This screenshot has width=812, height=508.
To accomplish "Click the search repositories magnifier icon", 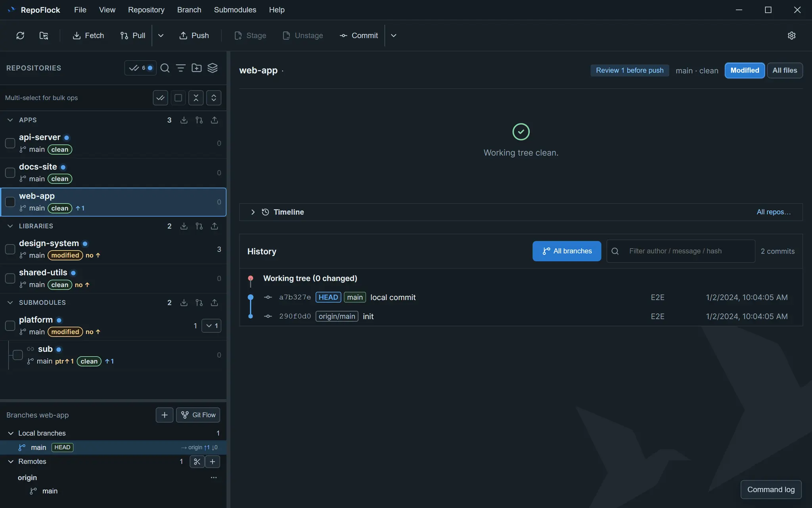I will [165, 68].
